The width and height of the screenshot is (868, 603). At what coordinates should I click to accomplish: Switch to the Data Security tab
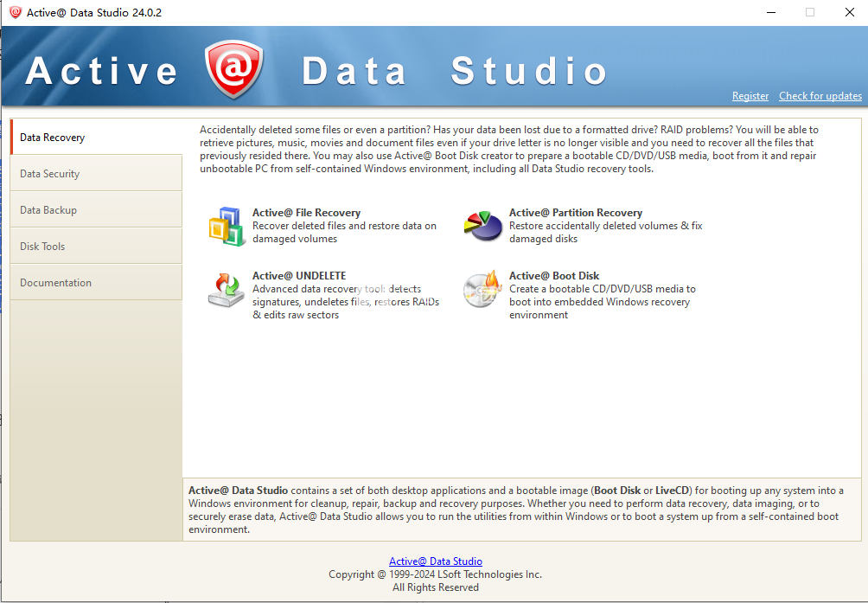(x=96, y=174)
